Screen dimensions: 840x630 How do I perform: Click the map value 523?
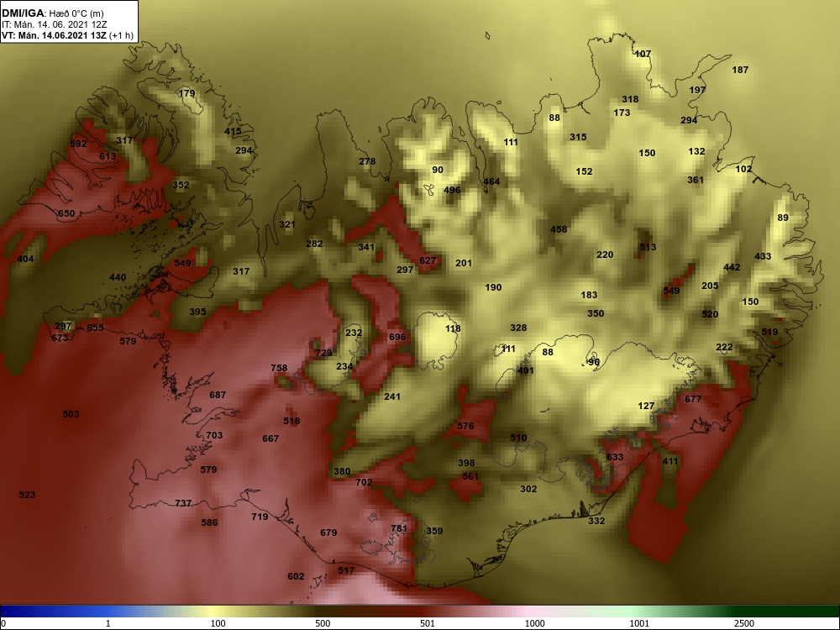[27, 495]
